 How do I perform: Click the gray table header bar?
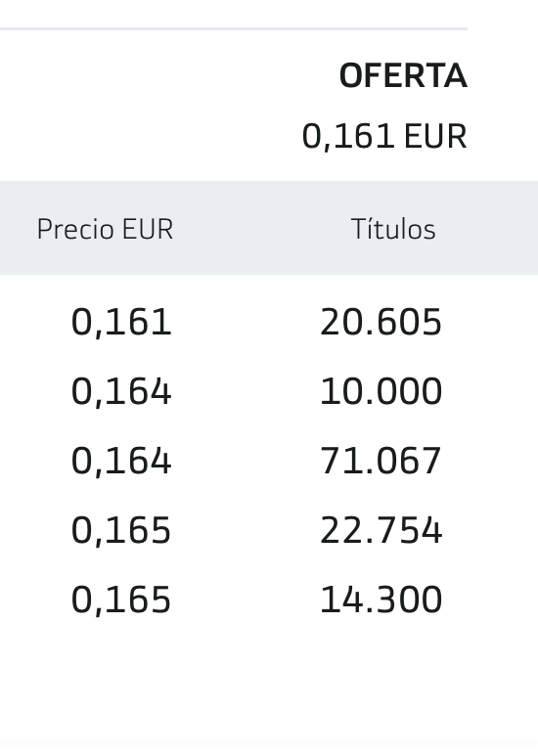[x=269, y=228]
